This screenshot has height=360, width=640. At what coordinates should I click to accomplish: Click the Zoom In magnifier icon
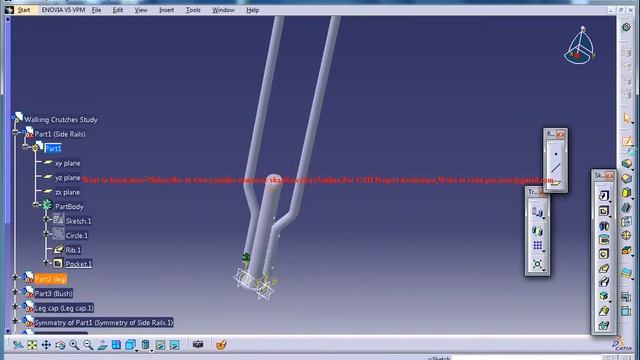[74, 345]
